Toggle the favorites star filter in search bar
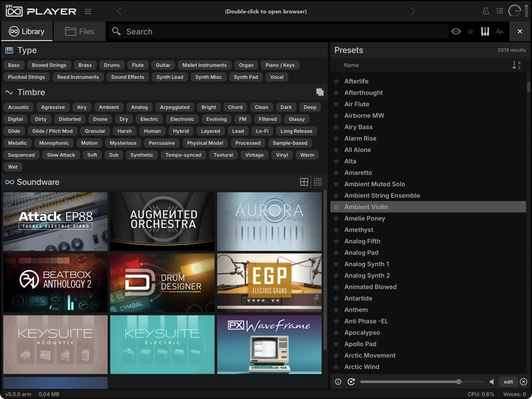 click(x=471, y=31)
